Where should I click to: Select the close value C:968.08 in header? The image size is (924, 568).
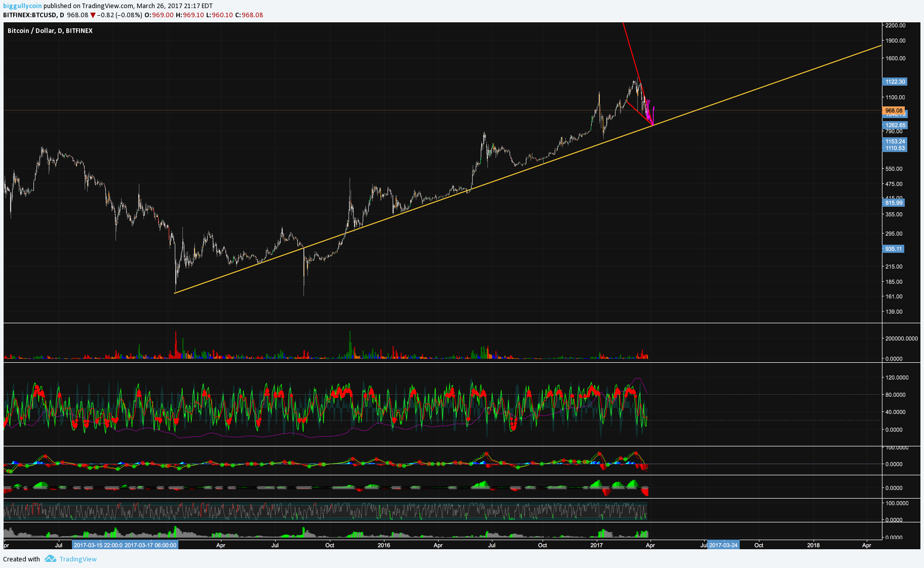pyautogui.click(x=249, y=15)
